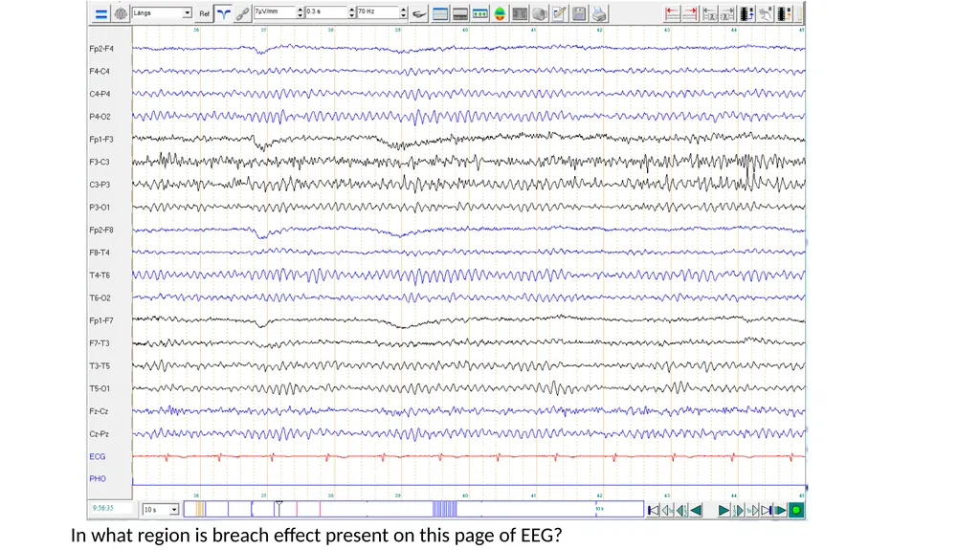Click the floppy disk save icon

click(579, 13)
